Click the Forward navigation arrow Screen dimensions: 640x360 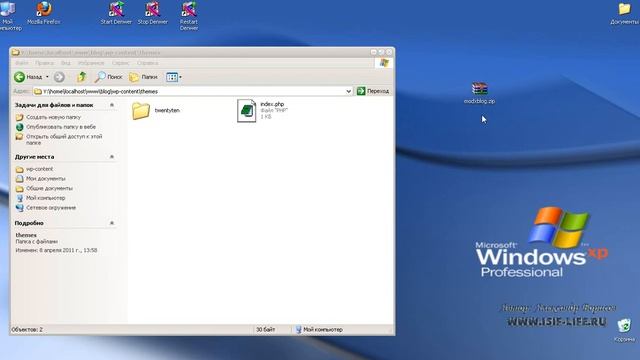click(x=59, y=77)
